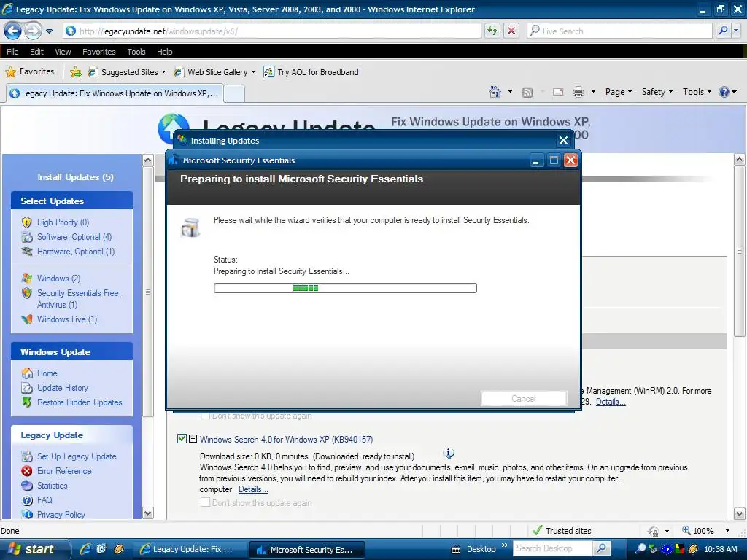
Task: Go to Windows Update Home
Action: coord(47,373)
